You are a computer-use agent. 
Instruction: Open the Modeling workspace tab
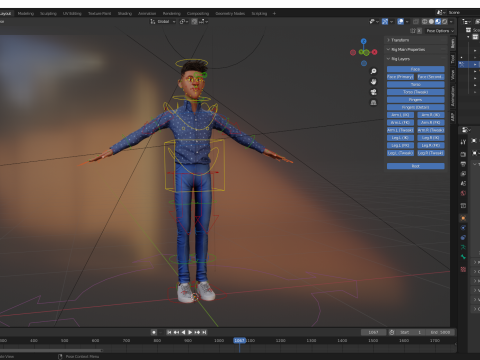(26, 14)
